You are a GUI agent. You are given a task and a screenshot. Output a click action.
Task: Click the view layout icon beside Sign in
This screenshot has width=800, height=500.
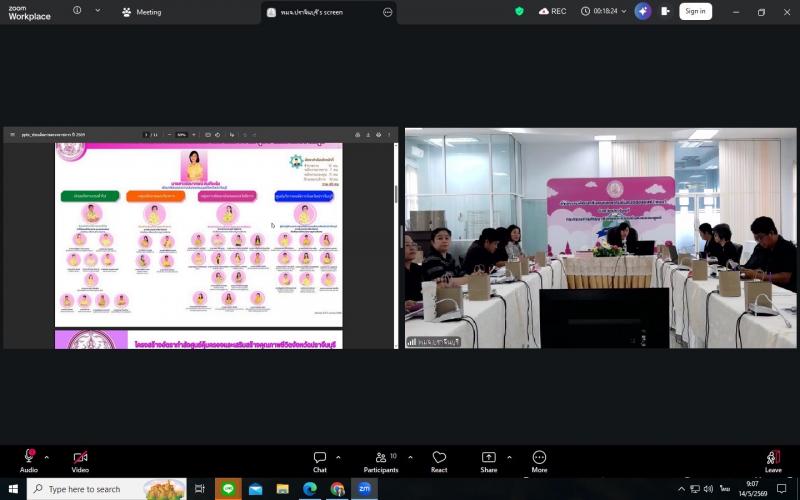665,11
